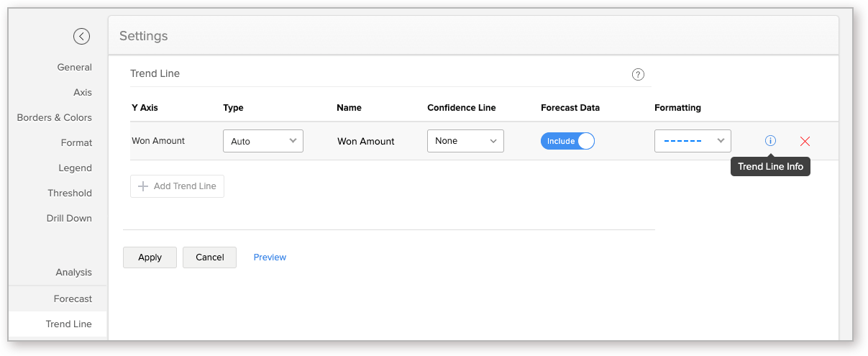Open the Confidence Line None dropdown
This screenshot has width=868, height=356.
465,141
